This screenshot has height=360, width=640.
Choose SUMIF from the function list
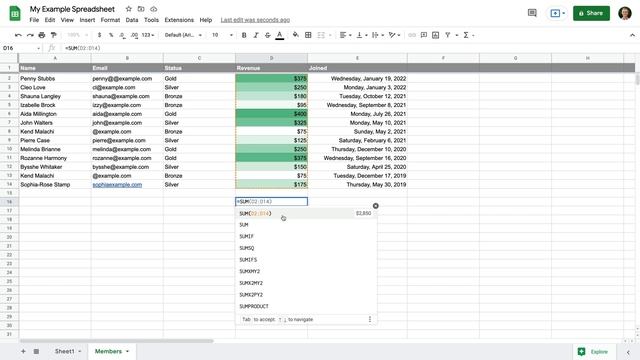pos(247,236)
